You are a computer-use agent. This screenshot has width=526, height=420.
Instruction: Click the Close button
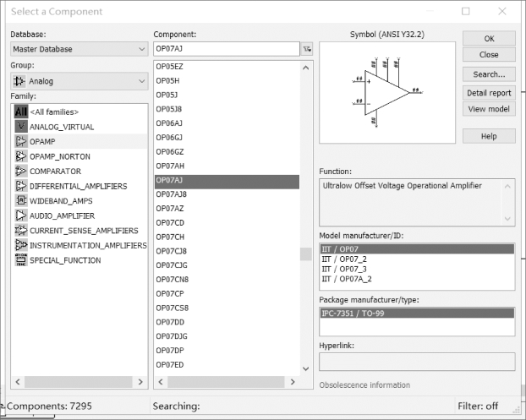pos(489,55)
